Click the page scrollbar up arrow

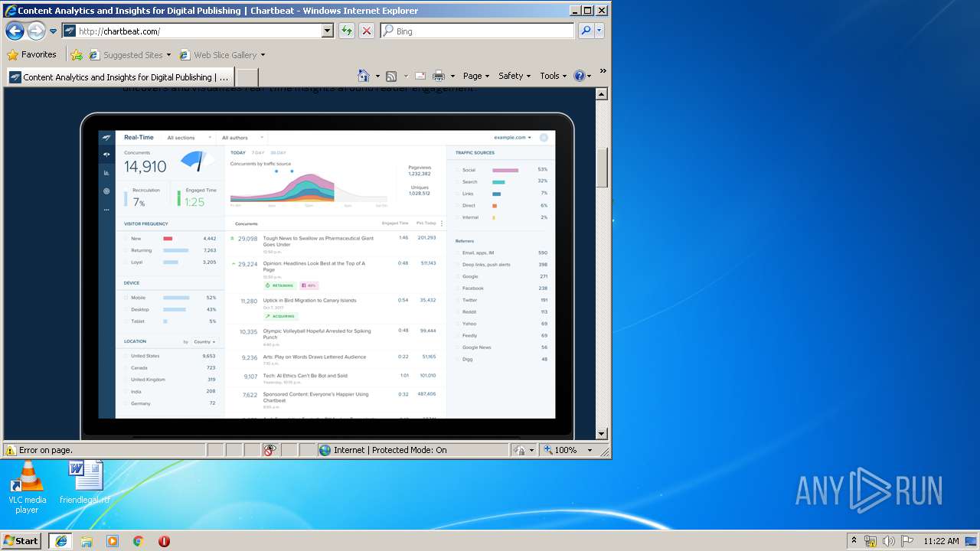(602, 94)
